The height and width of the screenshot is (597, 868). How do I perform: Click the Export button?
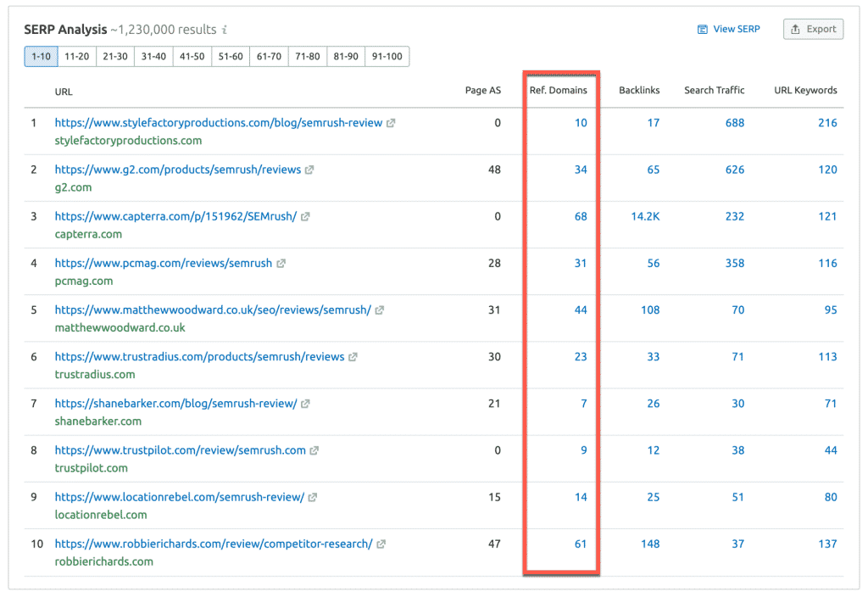[x=813, y=29]
